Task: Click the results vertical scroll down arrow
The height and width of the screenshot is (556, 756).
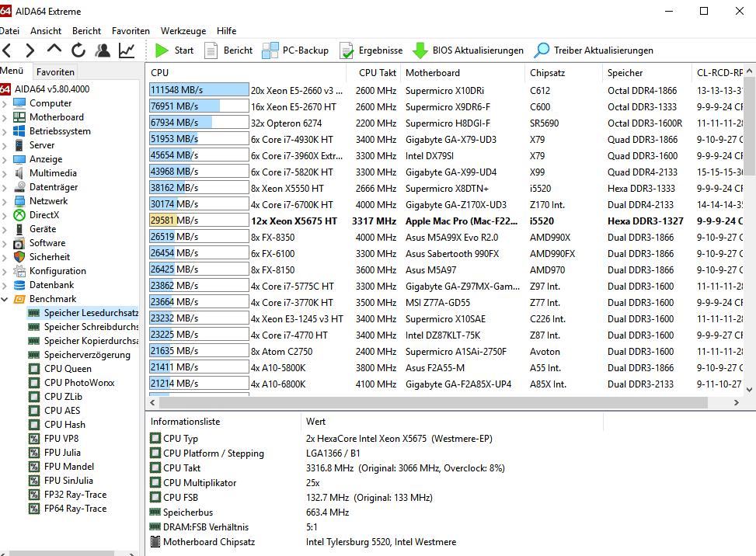Action: (749, 389)
